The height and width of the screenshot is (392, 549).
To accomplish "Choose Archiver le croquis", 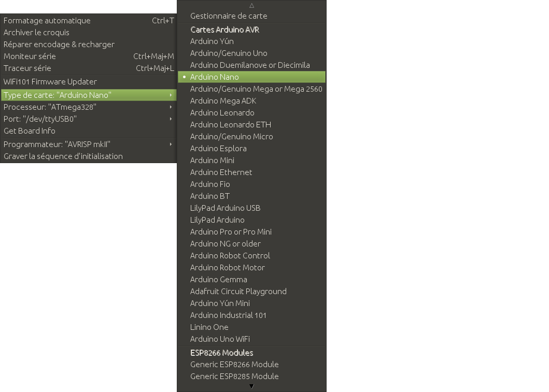I will click(x=36, y=33).
